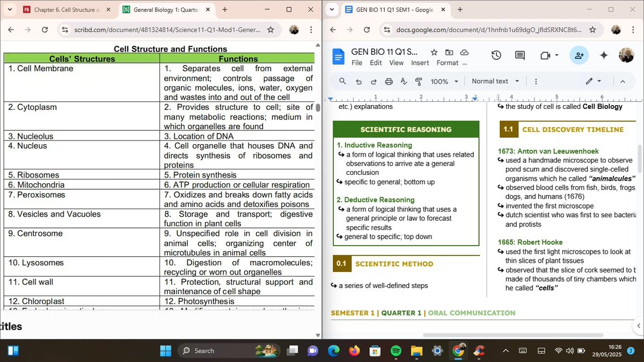Open Spotify from the taskbar
644x362 pixels.
pyautogui.click(x=396, y=351)
